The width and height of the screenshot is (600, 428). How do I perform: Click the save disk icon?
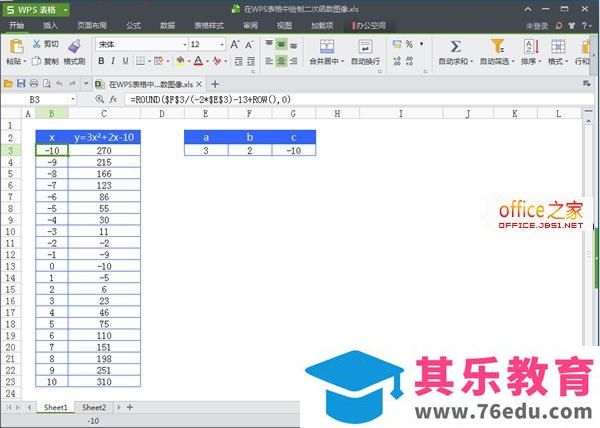point(21,83)
